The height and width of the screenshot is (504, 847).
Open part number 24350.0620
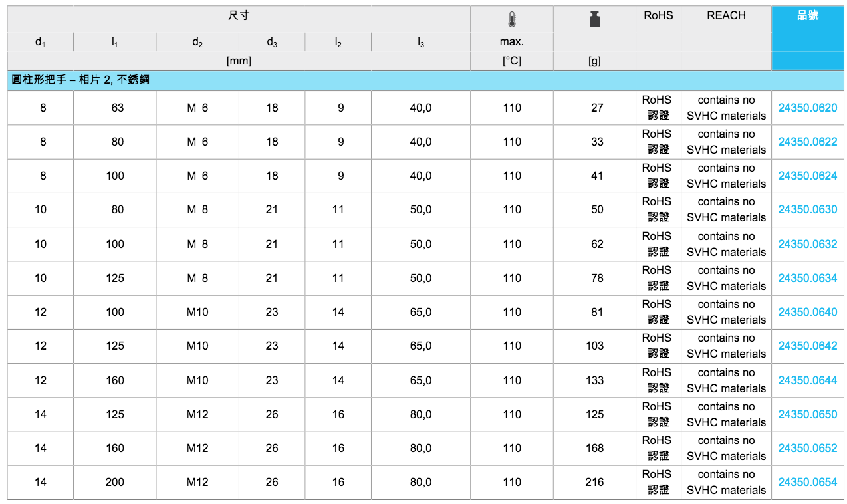807,108
